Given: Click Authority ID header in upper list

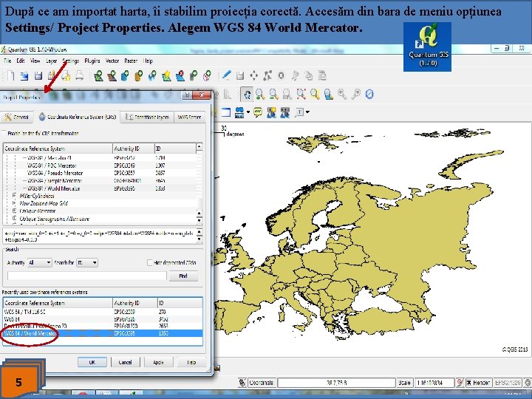Looking at the screenshot, I should pyautogui.click(x=133, y=149).
